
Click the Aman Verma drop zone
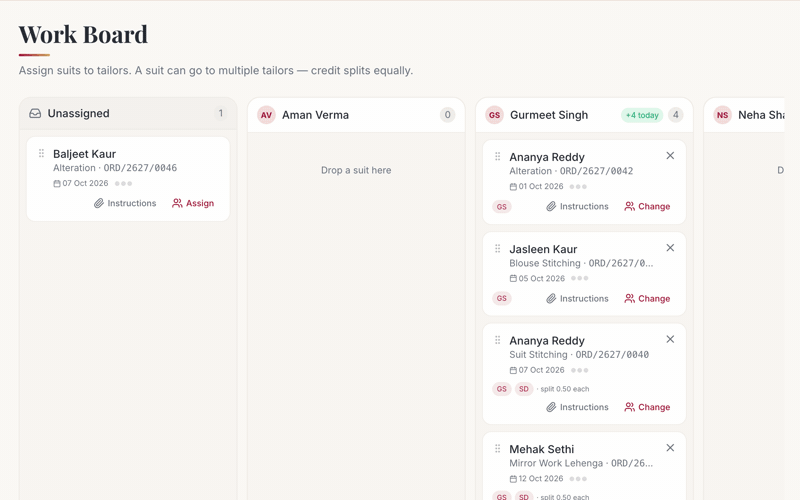[x=356, y=170]
